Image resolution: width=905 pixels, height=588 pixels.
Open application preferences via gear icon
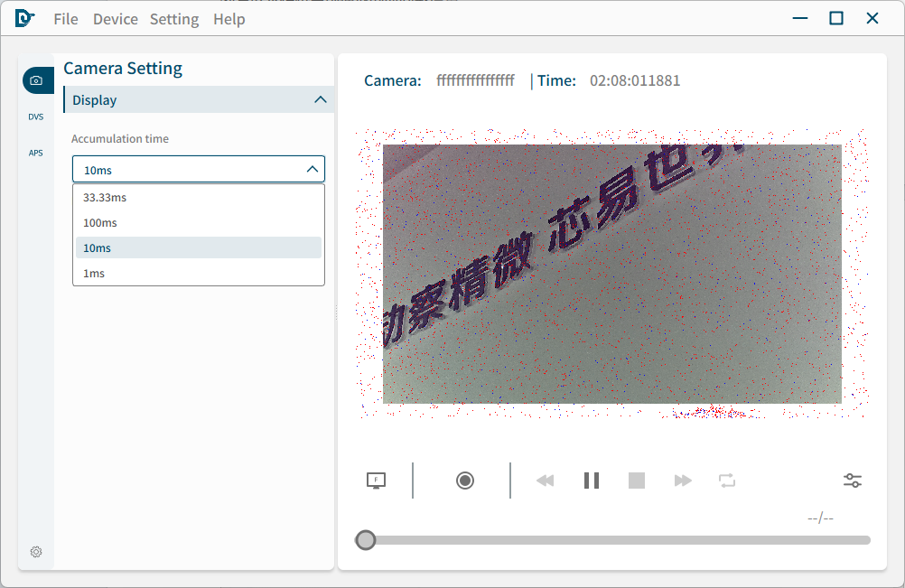(36, 552)
